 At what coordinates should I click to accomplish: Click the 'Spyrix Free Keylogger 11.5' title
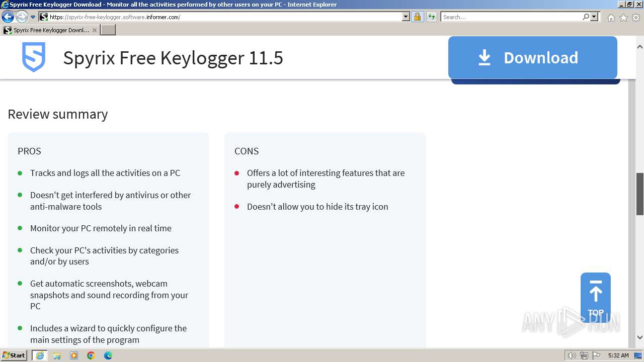(173, 58)
